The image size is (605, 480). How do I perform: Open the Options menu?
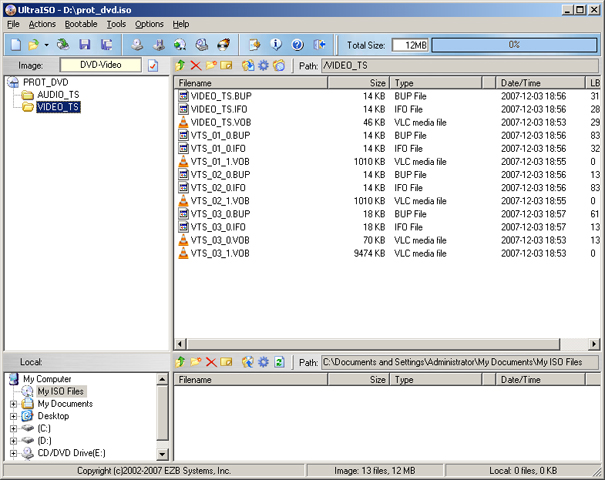(149, 24)
